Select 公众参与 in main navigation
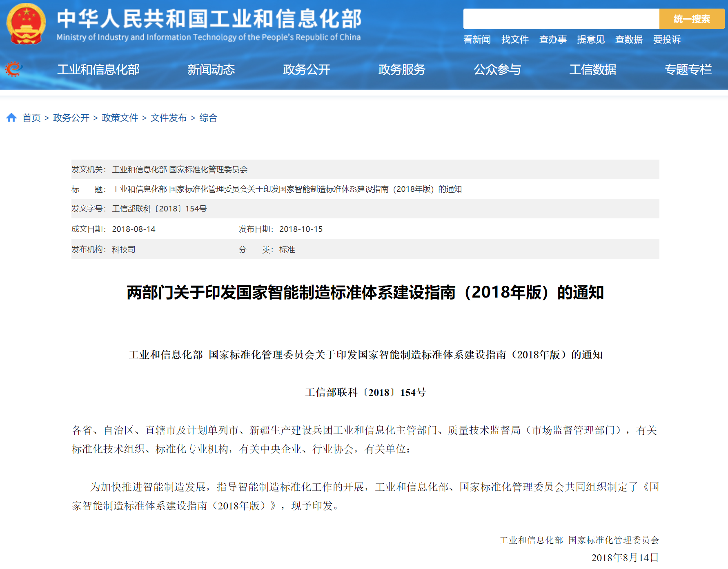Viewport: 728px width, 569px height. point(497,69)
